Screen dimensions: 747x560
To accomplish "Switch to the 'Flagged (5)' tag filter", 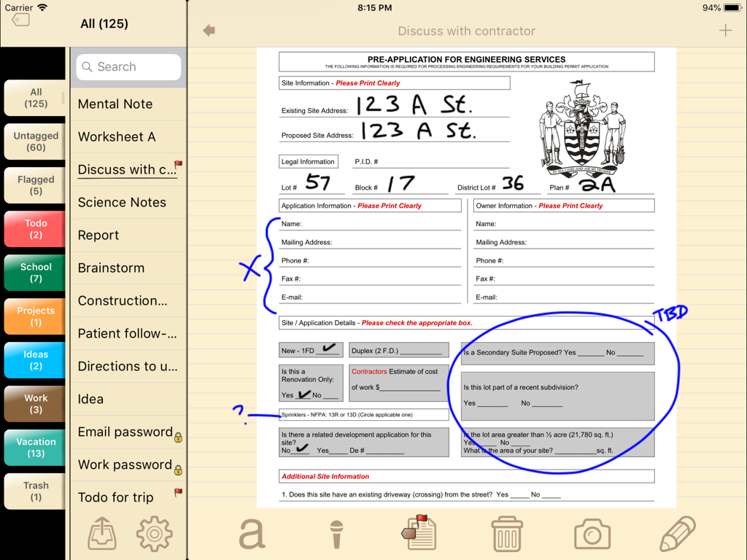I will coord(34,184).
